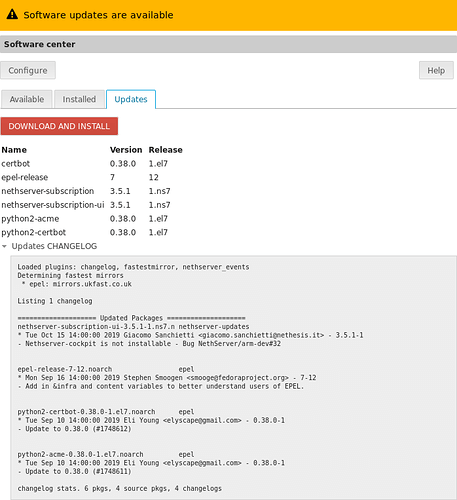Click the python2-certbot-0.38.0-1.el7.noarch line
Screen dimensions: 457x500
[106, 412]
